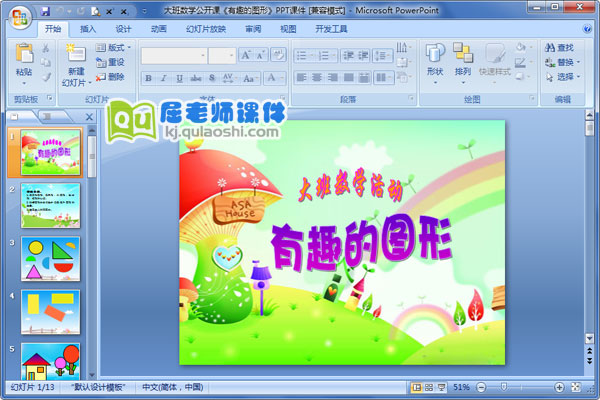Open Quick Styles gallery

pos(495,63)
